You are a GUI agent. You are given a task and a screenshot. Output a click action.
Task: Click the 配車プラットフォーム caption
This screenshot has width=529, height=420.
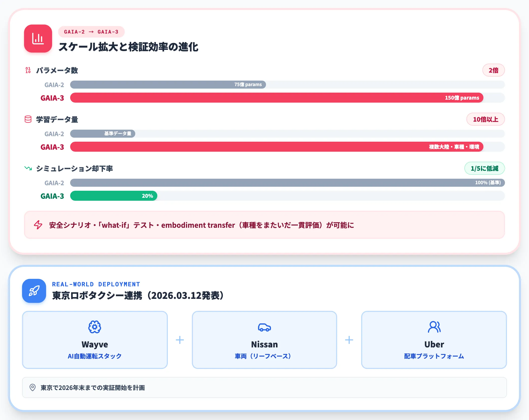tap(434, 356)
